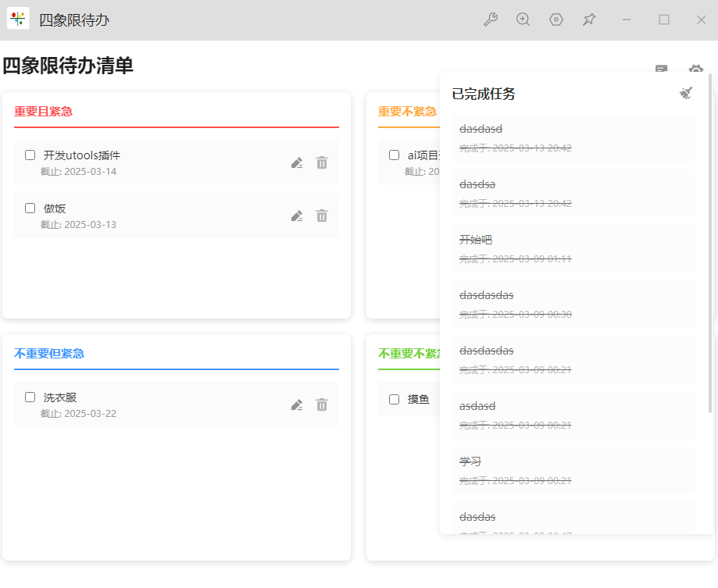Pin the window with the pushpin icon

pos(589,20)
